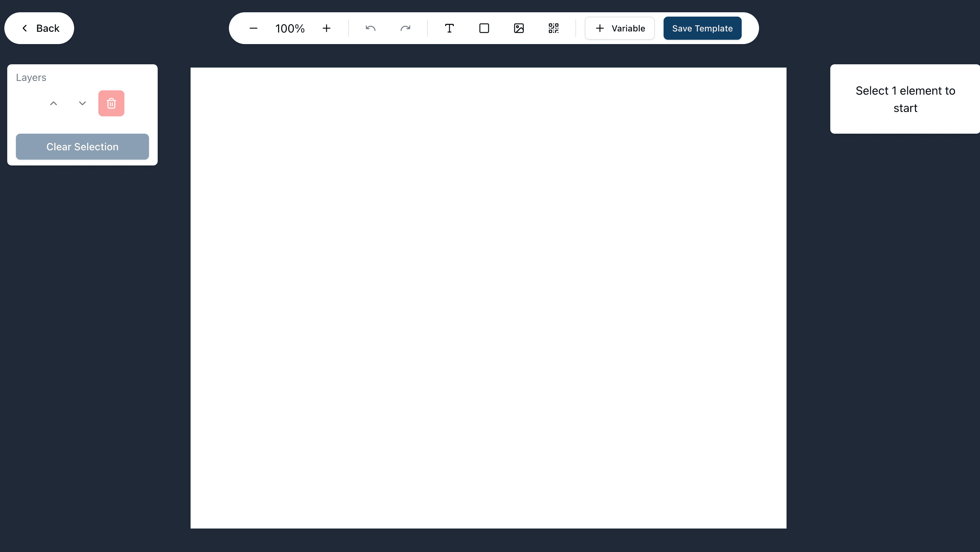The image size is (980, 552).
Task: Add a new Variable
Action: pos(619,28)
